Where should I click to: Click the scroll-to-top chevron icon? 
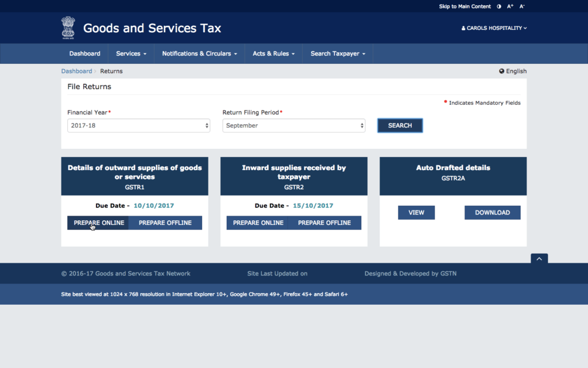tap(539, 259)
